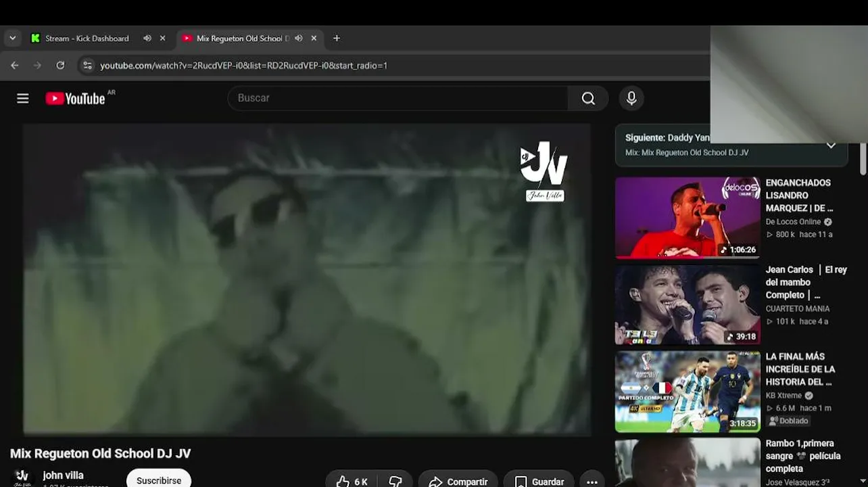Subscribe to john villa with Suscribirse

point(159,480)
